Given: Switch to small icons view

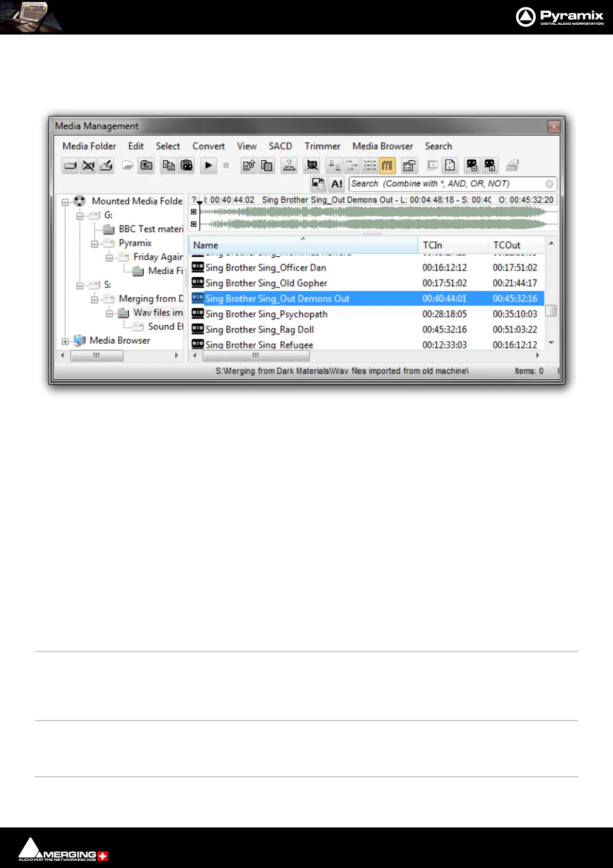Looking at the screenshot, I should 352,165.
